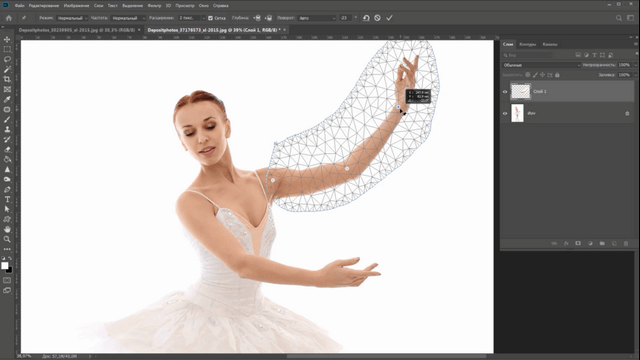Image resolution: width=640 pixels, height=360 pixels.
Task: Click the foreground color swatch
Action: point(5,266)
